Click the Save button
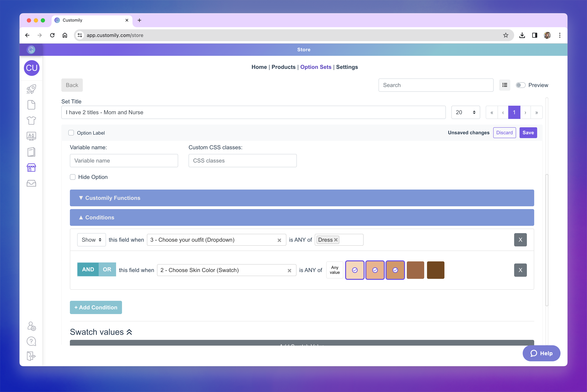The height and width of the screenshot is (392, 587). tap(528, 133)
